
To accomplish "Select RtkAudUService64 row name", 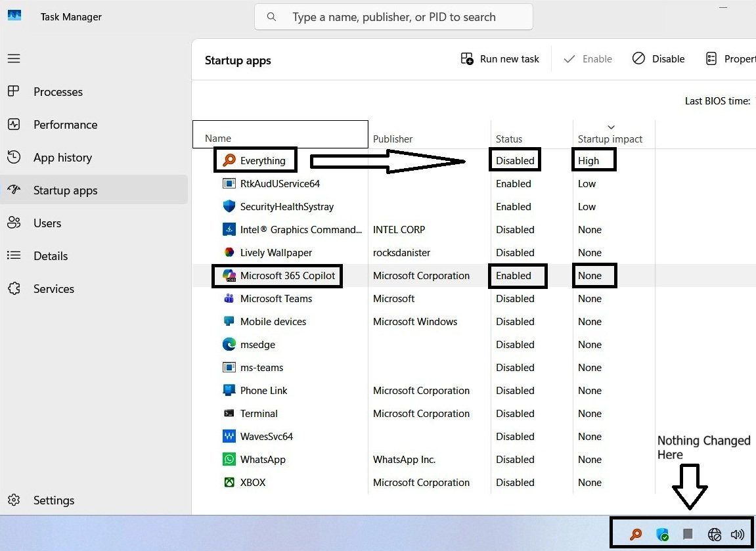I will pyautogui.click(x=280, y=183).
